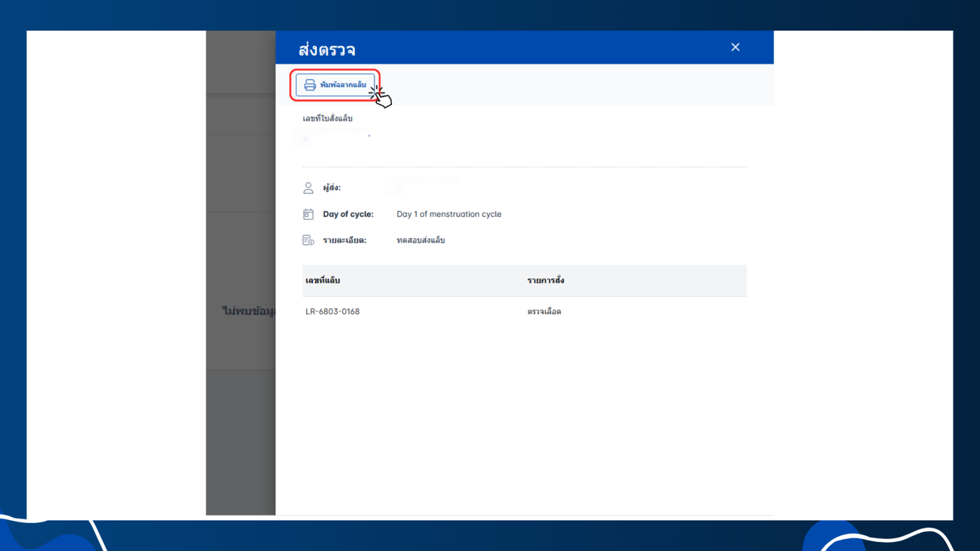Click the blurred lab order number value
The image size is (980, 551).
(337, 139)
